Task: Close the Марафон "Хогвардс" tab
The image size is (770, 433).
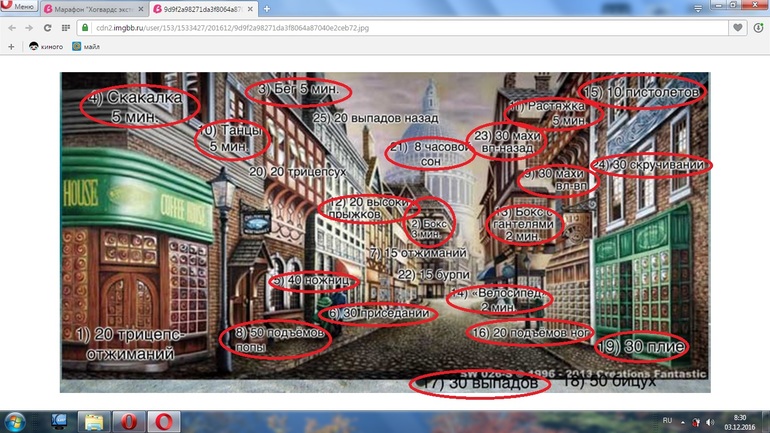Action: (141, 9)
